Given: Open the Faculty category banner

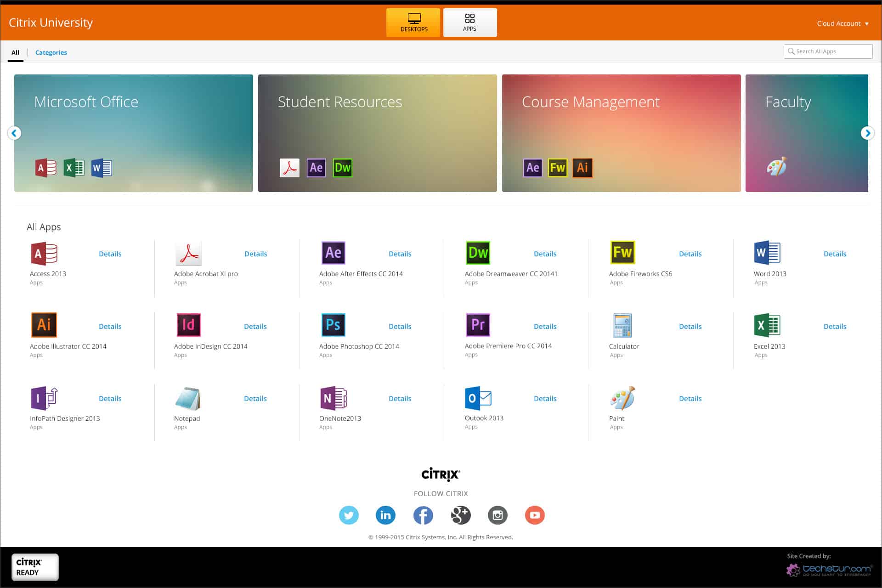Looking at the screenshot, I should pos(807,133).
